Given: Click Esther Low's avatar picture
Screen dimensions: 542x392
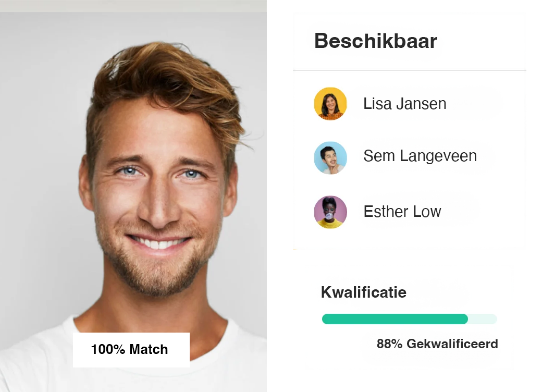Looking at the screenshot, I should click(x=330, y=212).
